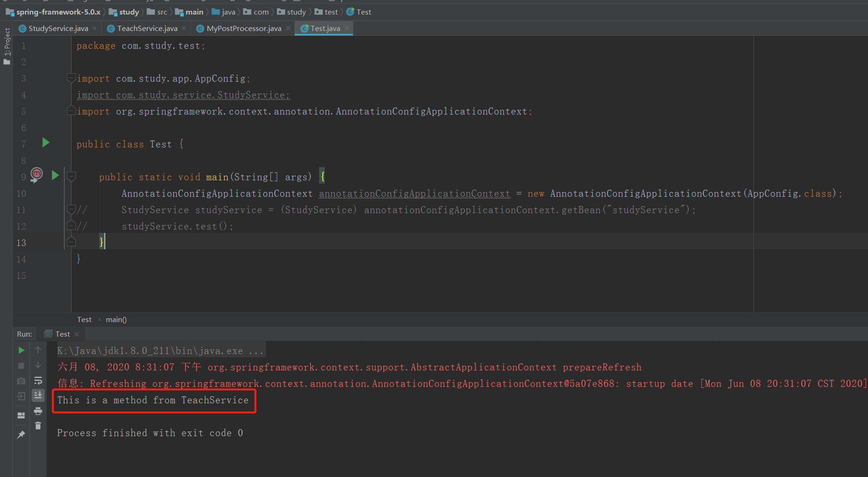The image size is (868, 477).
Task: Close the MyPostProcessor.java tab
Action: tap(288, 29)
